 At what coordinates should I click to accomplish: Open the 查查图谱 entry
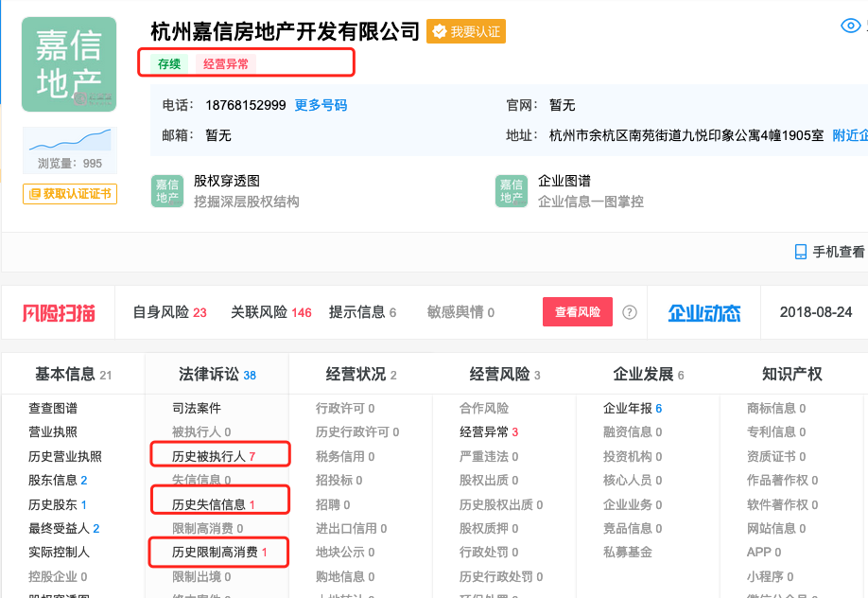[53, 409]
